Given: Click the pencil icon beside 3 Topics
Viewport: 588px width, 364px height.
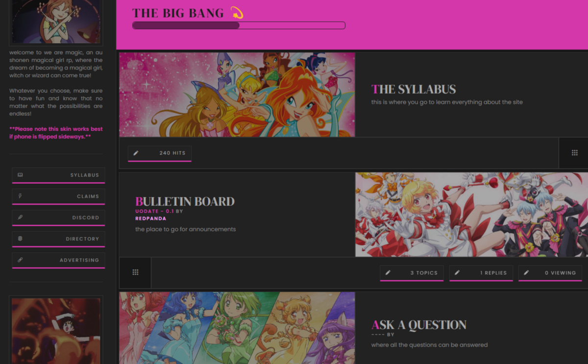Looking at the screenshot, I should (x=388, y=272).
